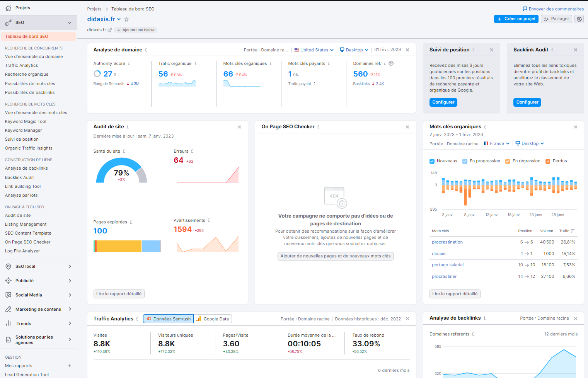Collapse the SEO sidebar section

tap(70, 23)
